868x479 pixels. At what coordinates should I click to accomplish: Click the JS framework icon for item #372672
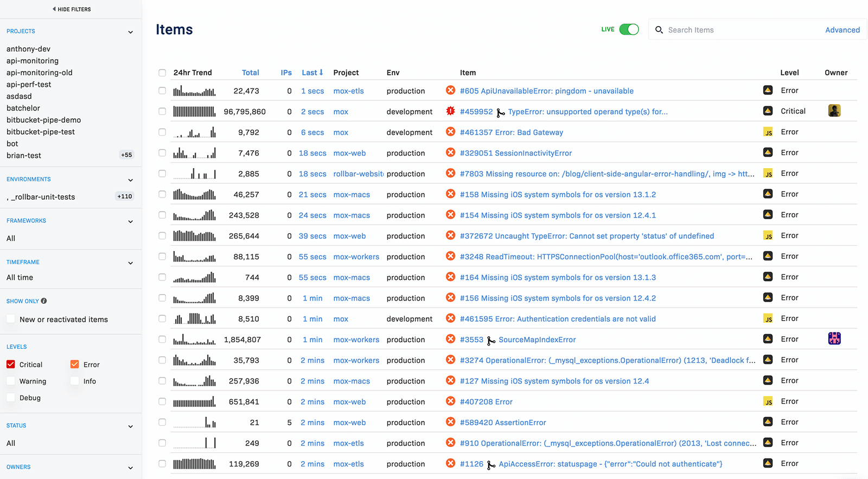click(768, 235)
